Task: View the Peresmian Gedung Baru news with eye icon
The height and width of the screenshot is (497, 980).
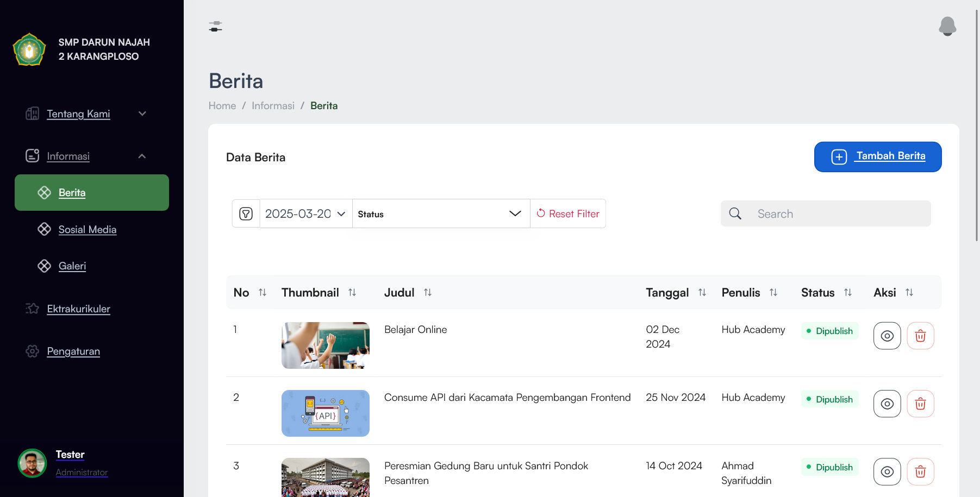Action: point(887,471)
